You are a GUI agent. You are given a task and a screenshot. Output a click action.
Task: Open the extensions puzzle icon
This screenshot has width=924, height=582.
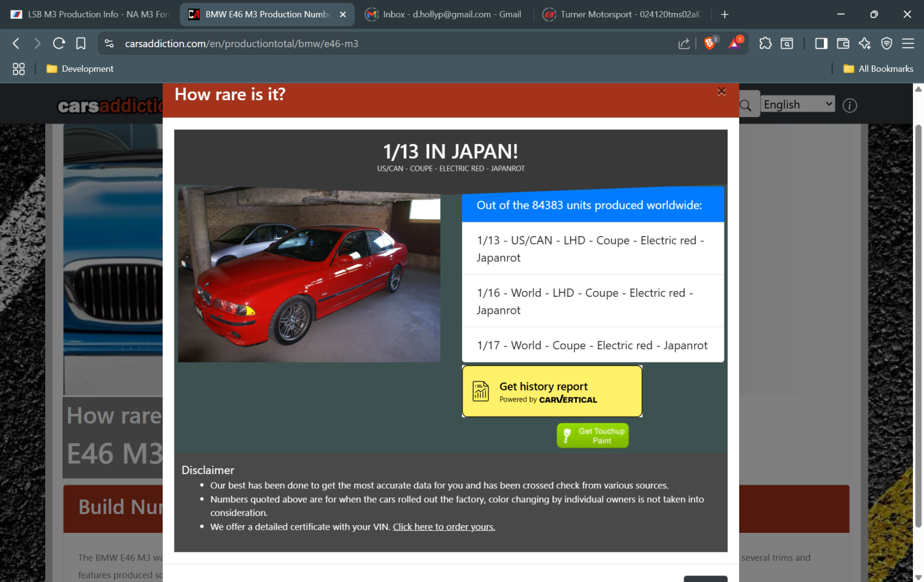pyautogui.click(x=765, y=43)
